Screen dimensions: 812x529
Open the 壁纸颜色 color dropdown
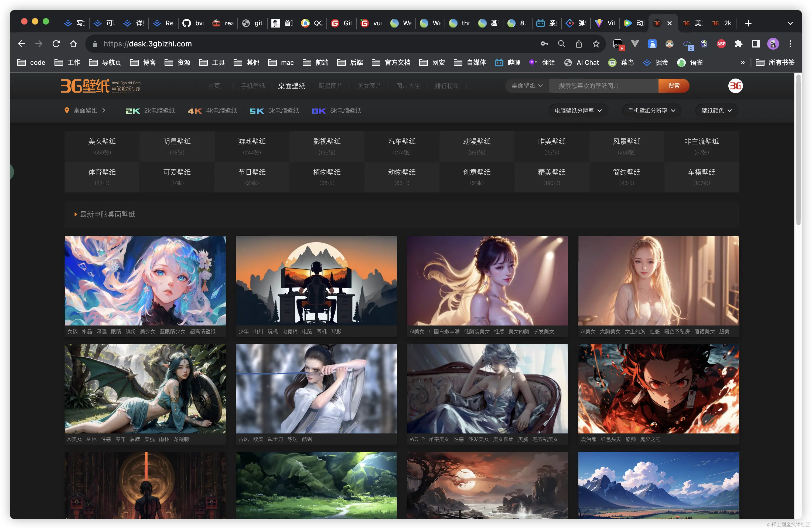point(717,111)
